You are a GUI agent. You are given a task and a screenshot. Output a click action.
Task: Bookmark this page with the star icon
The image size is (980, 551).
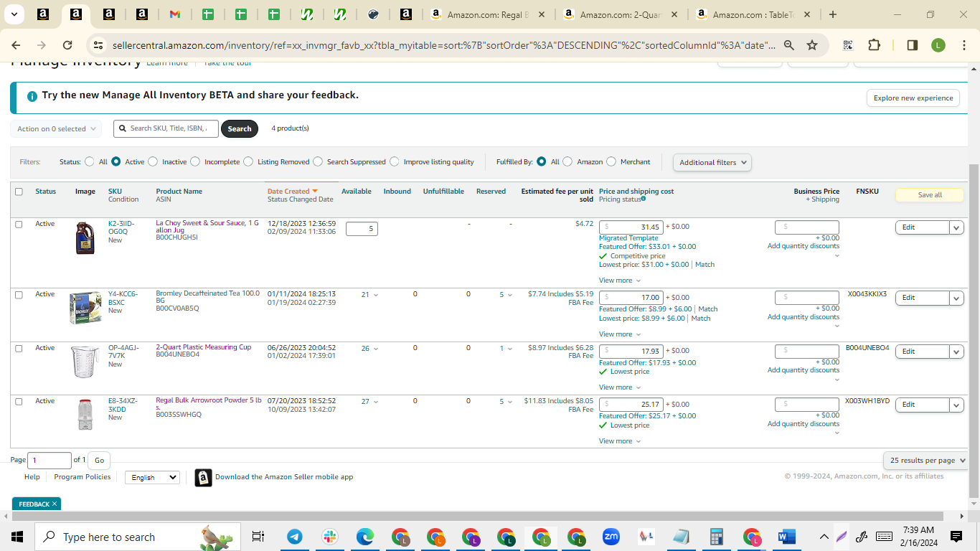pos(812,45)
